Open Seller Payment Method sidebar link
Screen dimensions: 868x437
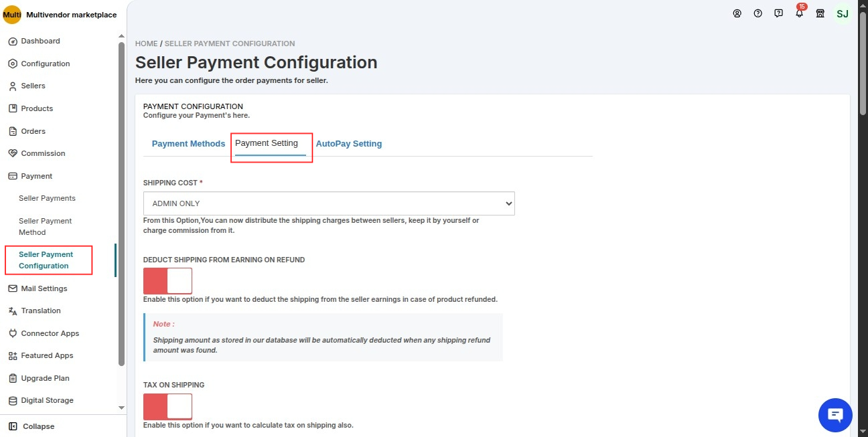[45, 226]
